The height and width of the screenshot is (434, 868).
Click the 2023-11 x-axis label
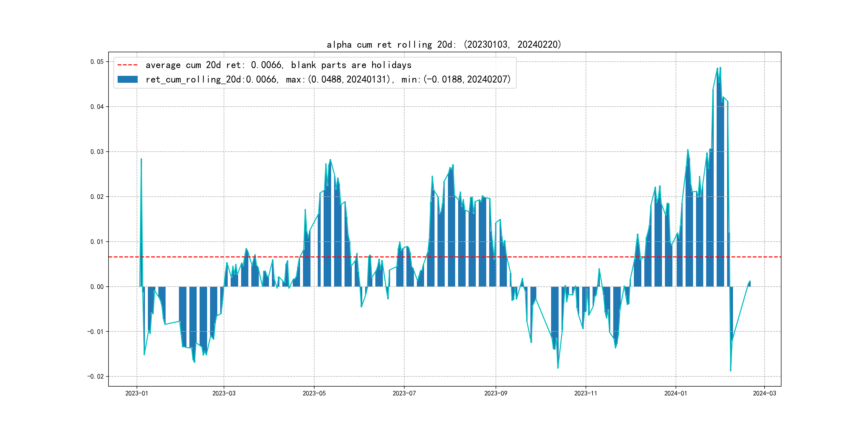click(x=586, y=393)
